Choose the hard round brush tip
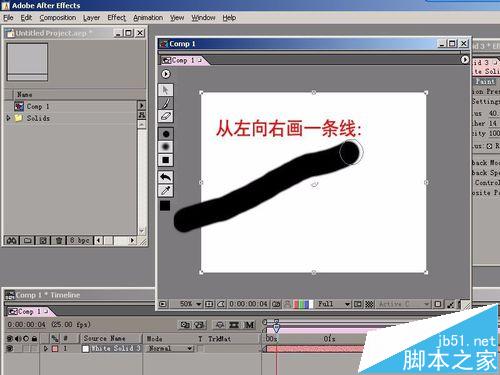 (x=166, y=134)
